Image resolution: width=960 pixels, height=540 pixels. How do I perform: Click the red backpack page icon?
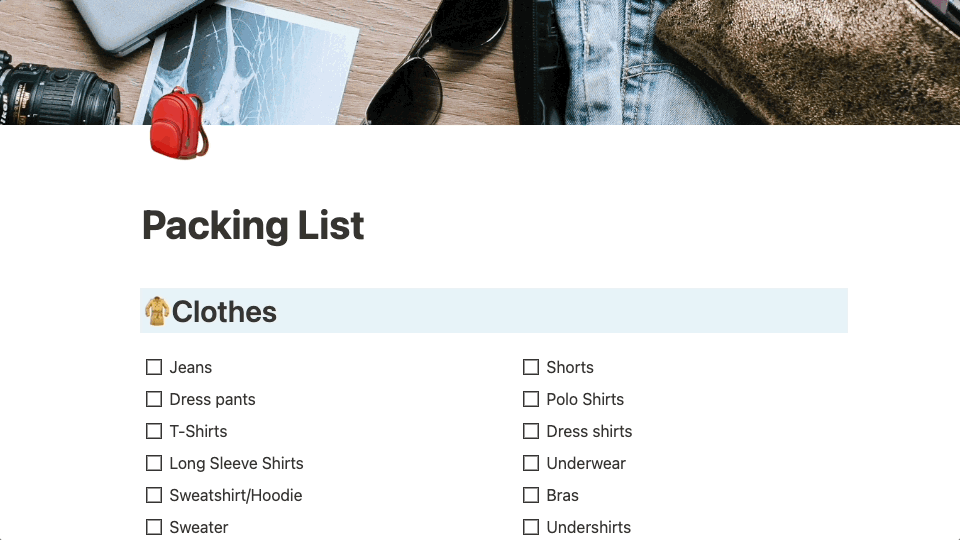point(179,124)
